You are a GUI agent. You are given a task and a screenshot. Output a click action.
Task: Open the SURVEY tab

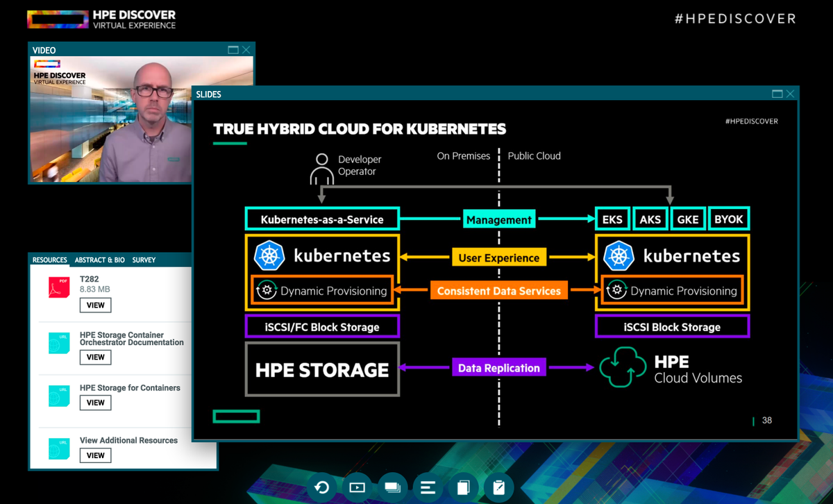point(144,260)
